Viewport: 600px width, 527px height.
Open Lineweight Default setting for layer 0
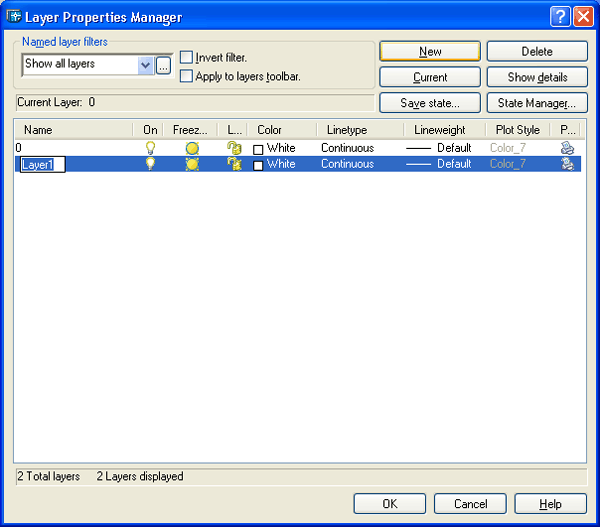[438, 148]
